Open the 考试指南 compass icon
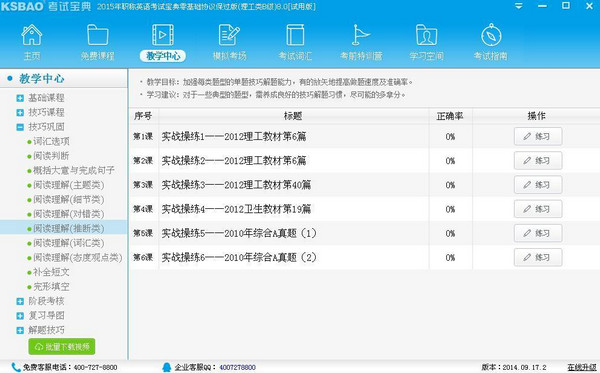This screenshot has width=600, height=373. [491, 35]
